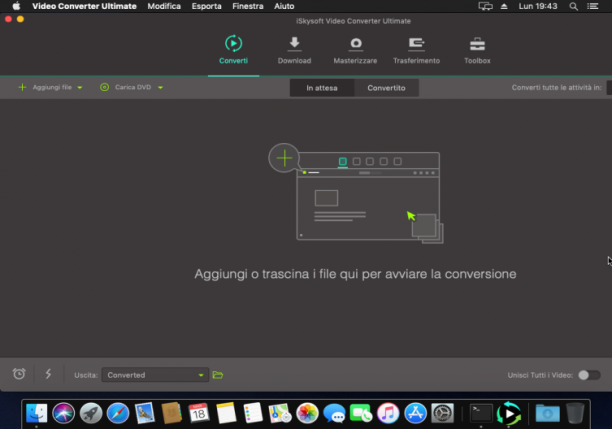Open the Apple menu
Screen dimensions: 612x429
coord(16,6)
